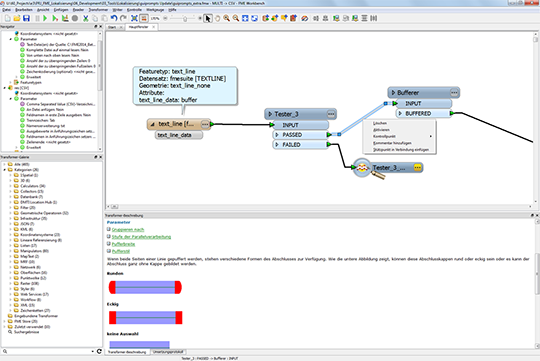Collapse the Bufferer transformer triangle
Screen dimensions: 540x361
point(393,93)
